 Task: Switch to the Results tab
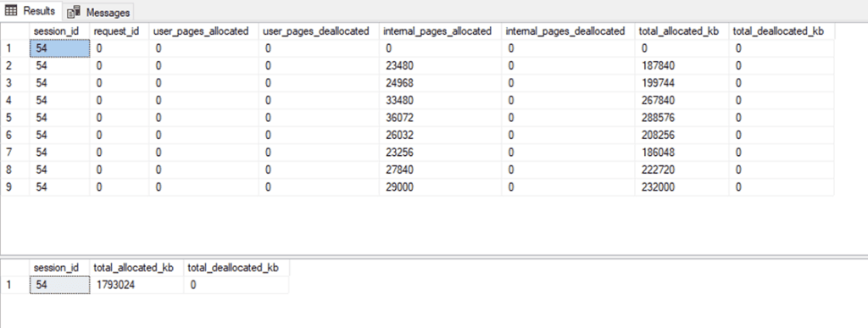[x=31, y=11]
